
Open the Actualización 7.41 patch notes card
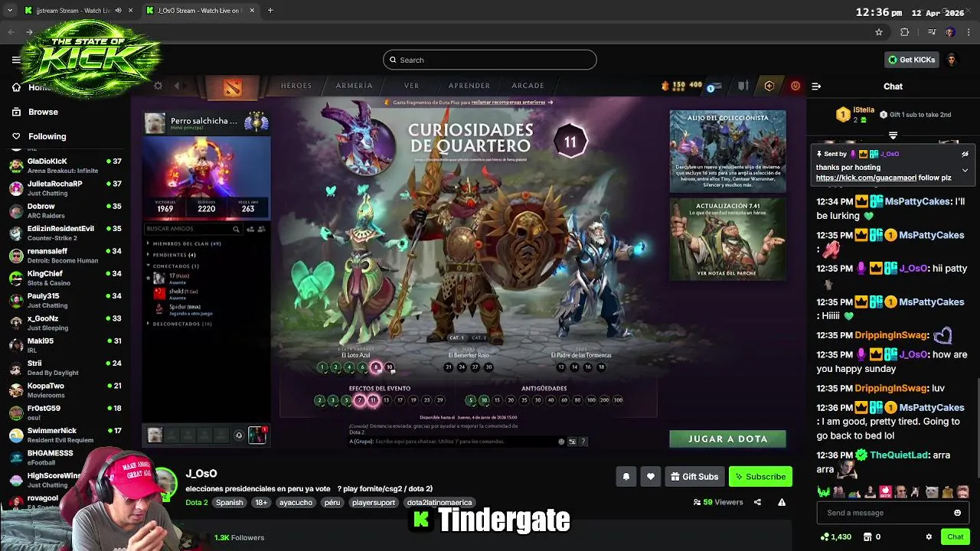pyautogui.click(x=727, y=239)
